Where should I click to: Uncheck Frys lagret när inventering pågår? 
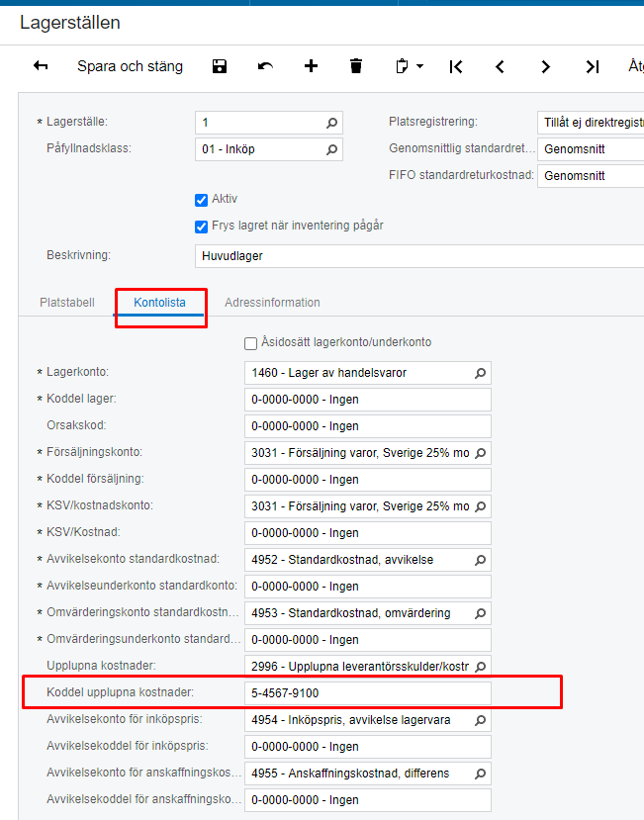tap(201, 225)
